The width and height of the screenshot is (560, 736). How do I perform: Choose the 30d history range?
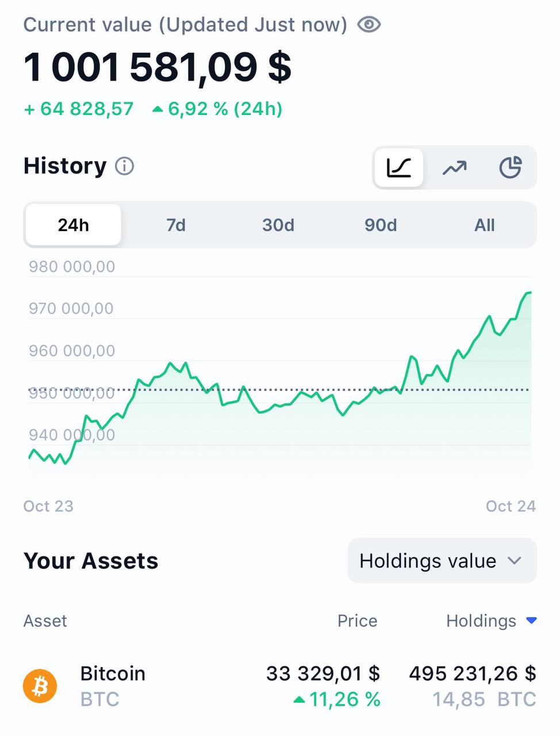coord(278,225)
